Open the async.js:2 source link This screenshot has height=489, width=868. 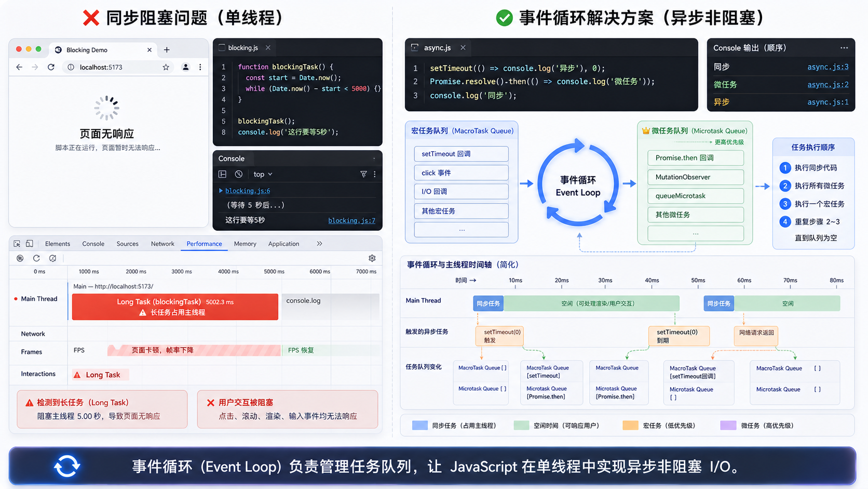tap(828, 85)
